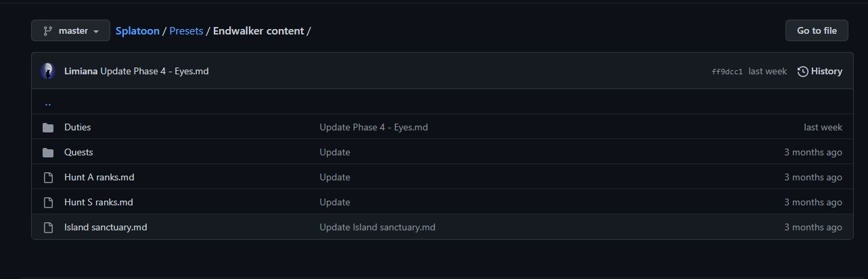Image resolution: width=868 pixels, height=279 pixels.
Task: Open the master branch dropdown
Action: [70, 30]
